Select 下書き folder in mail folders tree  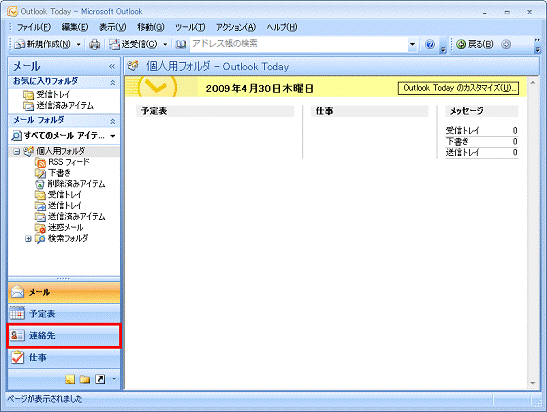[x=59, y=173]
